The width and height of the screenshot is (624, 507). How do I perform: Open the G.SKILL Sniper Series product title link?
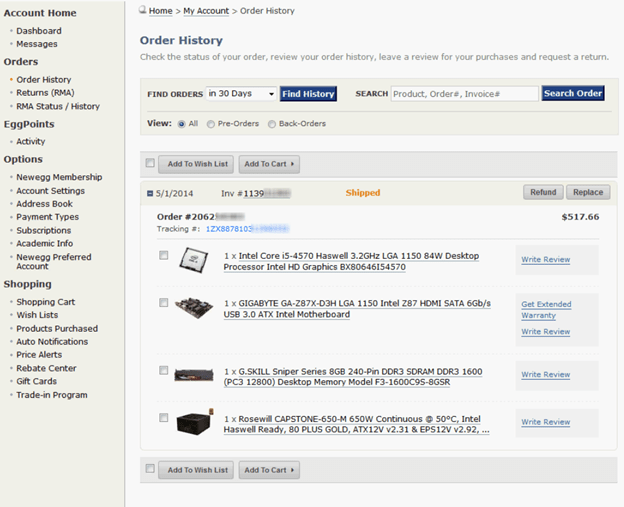point(353,377)
